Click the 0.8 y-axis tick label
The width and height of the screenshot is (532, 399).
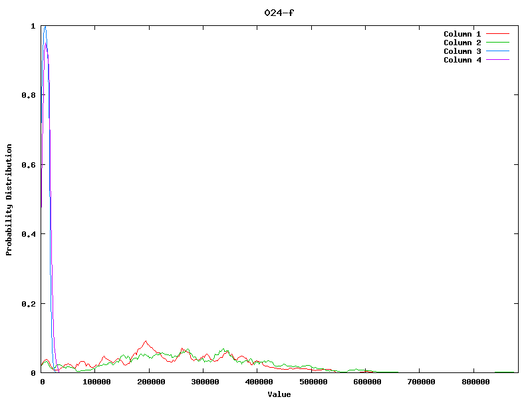(x=29, y=95)
